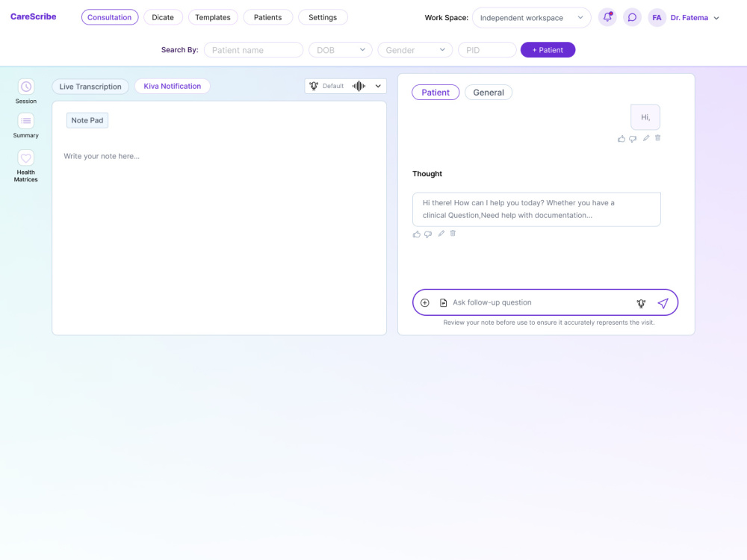Edit the Thought response with pencil

pyautogui.click(x=441, y=233)
